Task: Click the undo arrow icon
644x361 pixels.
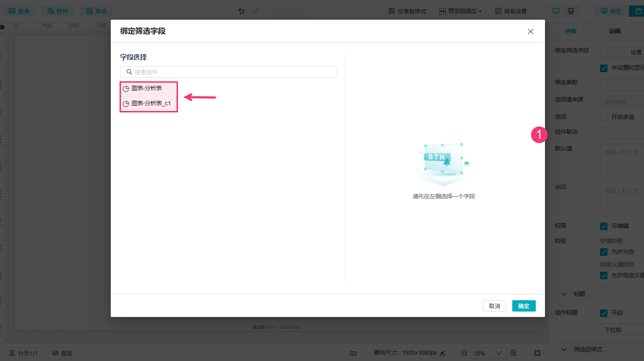Action: pos(241,11)
